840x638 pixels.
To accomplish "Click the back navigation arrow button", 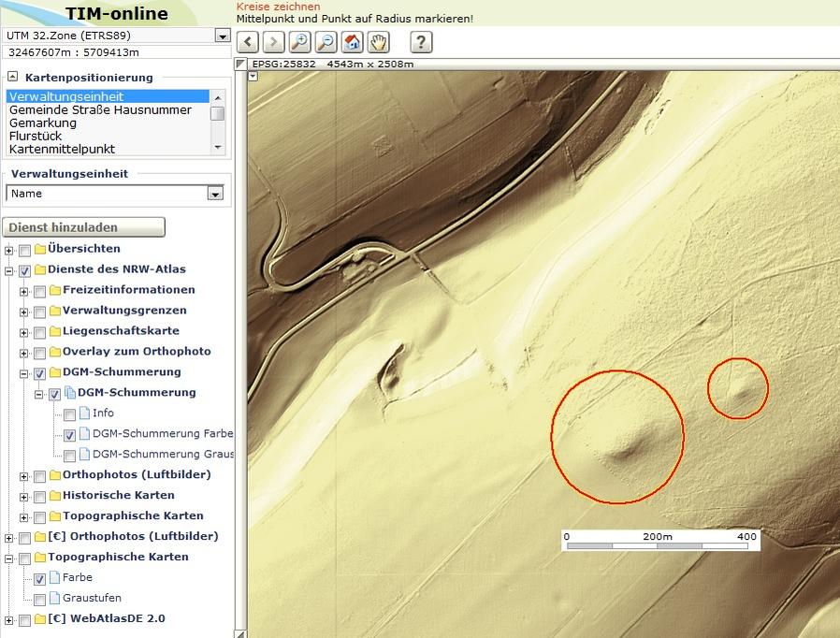I will [x=248, y=41].
